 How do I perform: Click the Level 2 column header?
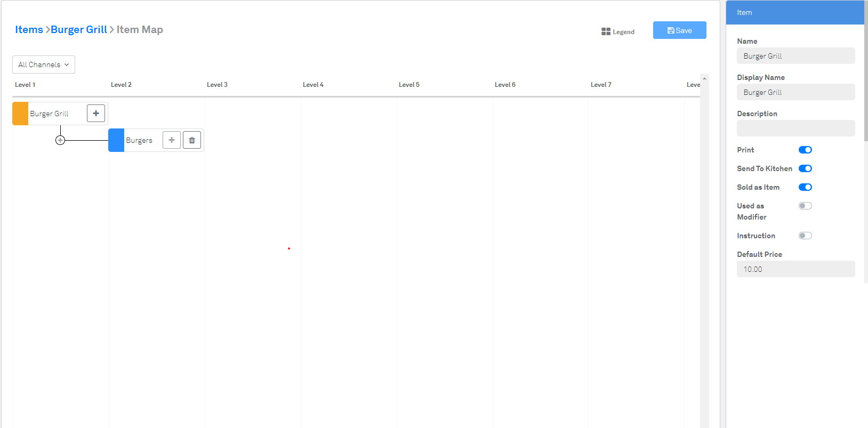(x=121, y=85)
